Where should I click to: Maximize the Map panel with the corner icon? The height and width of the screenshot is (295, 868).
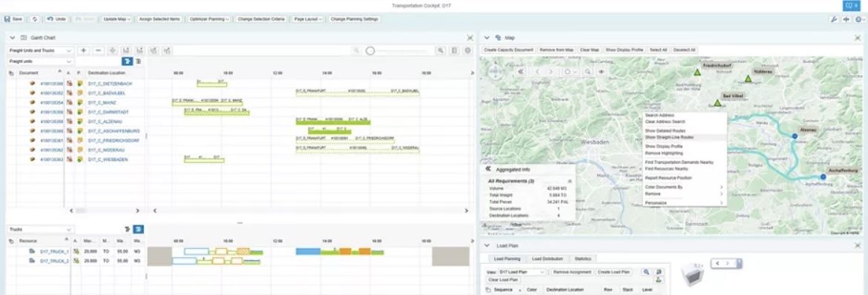[x=857, y=38]
